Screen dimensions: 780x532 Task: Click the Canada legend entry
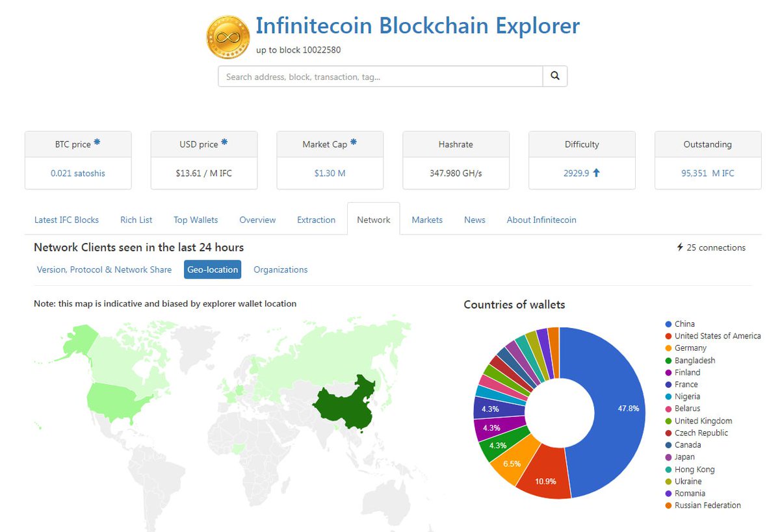pos(683,445)
